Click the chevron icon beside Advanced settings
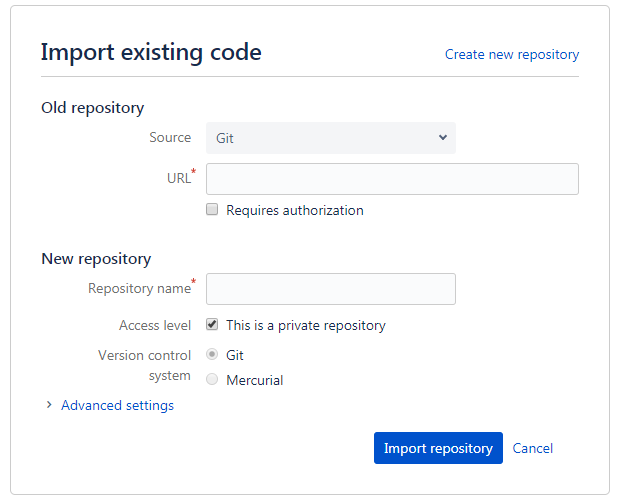This screenshot has height=499, width=637. (49, 405)
